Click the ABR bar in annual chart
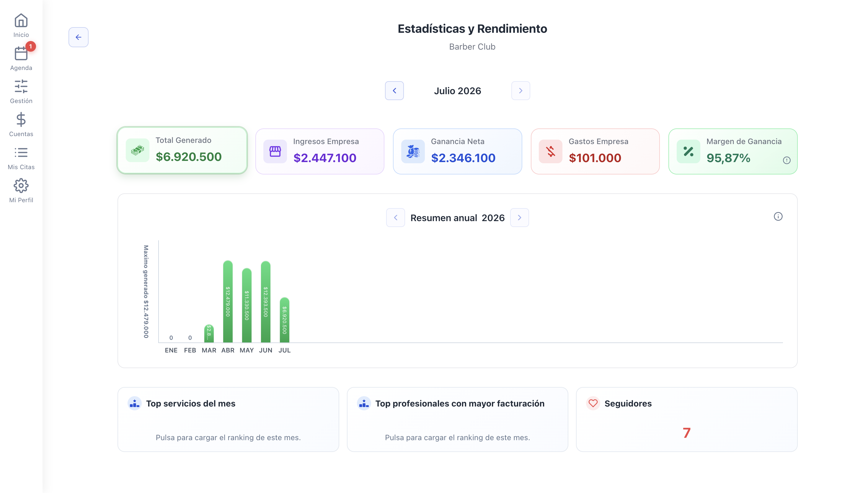Image resolution: width=868 pixels, height=493 pixels. coord(228,301)
